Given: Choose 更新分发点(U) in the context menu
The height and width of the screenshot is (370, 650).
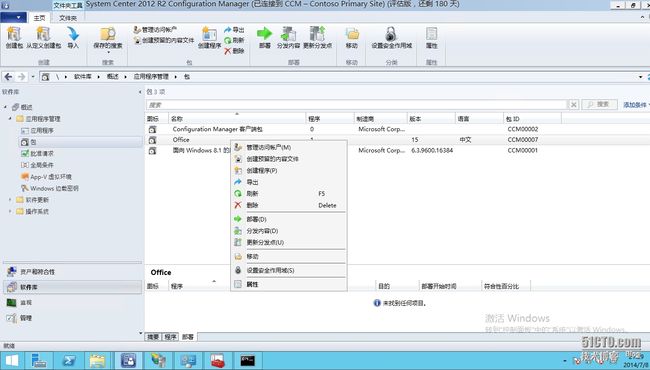Looking at the screenshot, I should click(289, 242).
